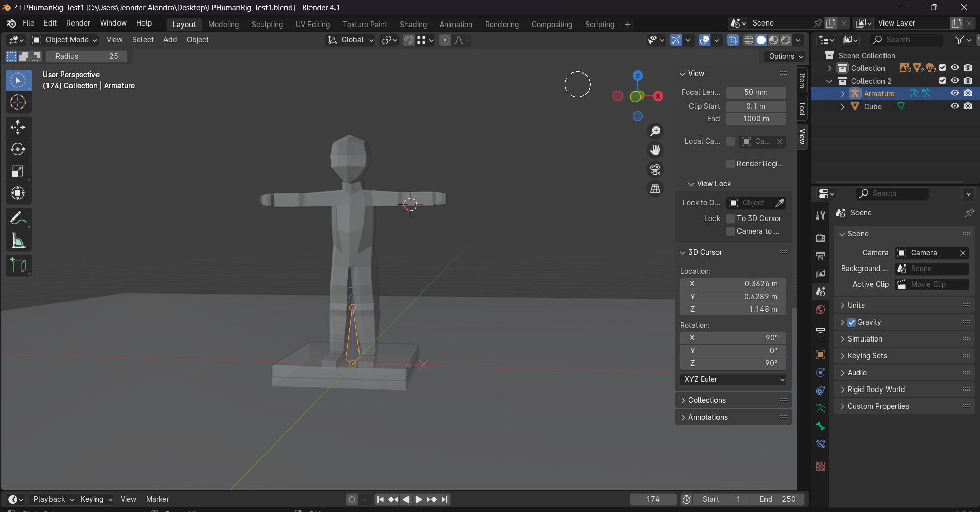The width and height of the screenshot is (980, 512).
Task: Enable Render Region checkbox
Action: 730,164
